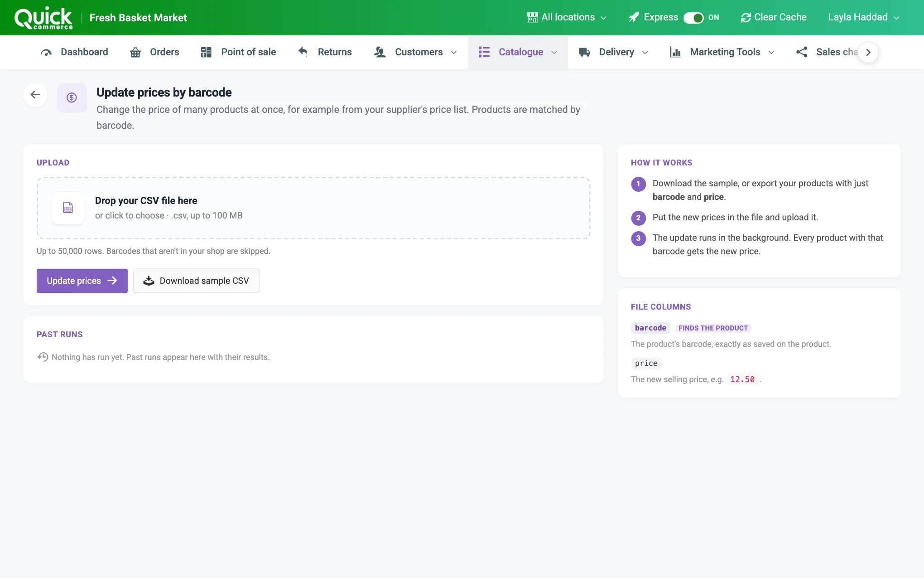Click the Orders basket icon
Screen dimensions: 924x578
135,52
